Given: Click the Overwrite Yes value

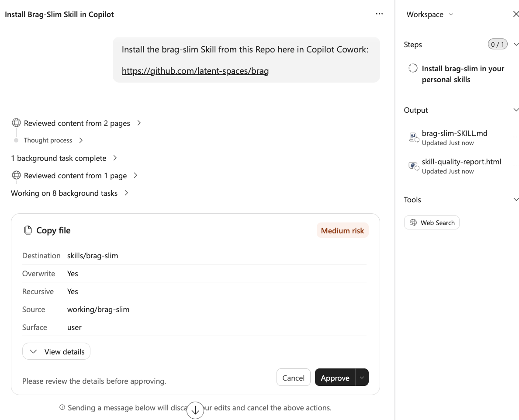Looking at the screenshot, I should [73, 274].
